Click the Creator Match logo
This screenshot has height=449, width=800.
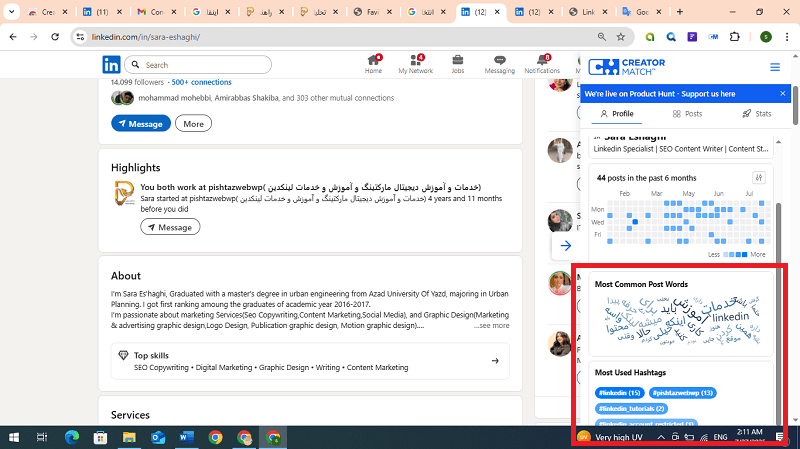tap(627, 67)
